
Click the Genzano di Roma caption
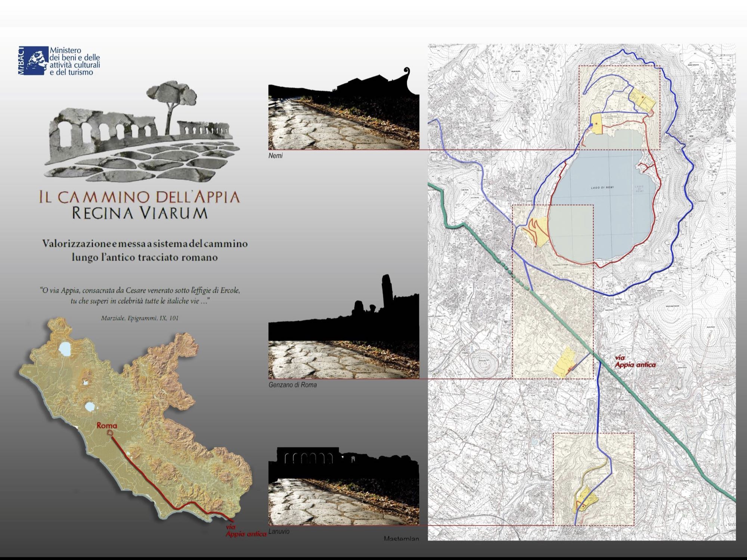click(292, 385)
